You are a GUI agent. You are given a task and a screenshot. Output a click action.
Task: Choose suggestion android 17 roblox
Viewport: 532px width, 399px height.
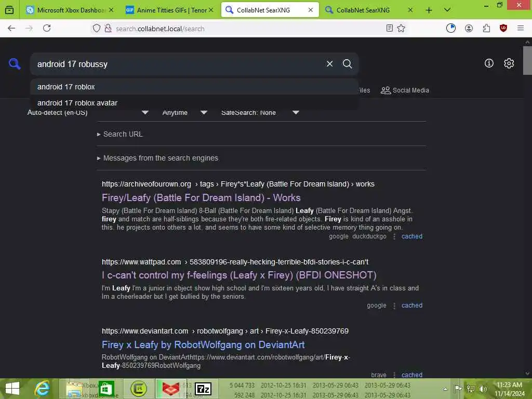pyautogui.click(x=194, y=87)
